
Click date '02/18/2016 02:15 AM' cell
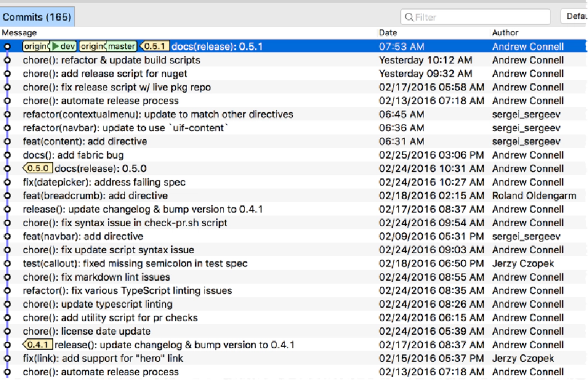431,196
